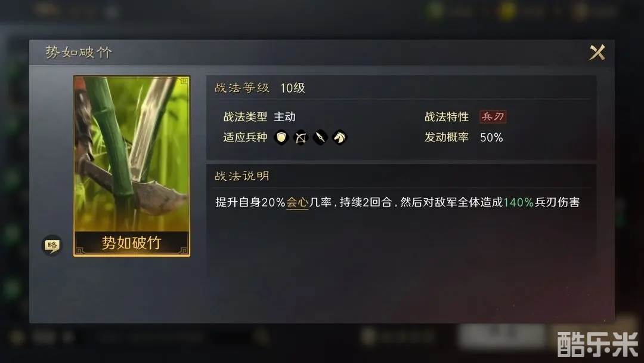Close the 势如破竹 tactic dialog
The image size is (644, 363).
pyautogui.click(x=597, y=53)
